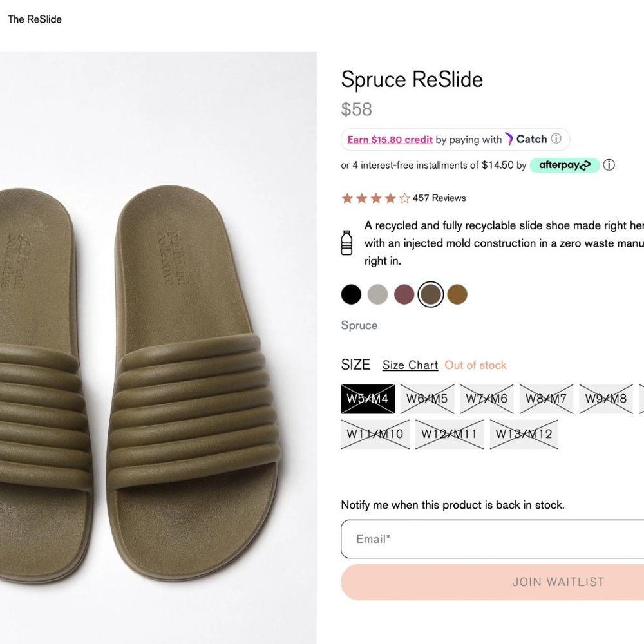644x644 pixels.
Task: Open the 457 Reviews link
Action: [x=439, y=198]
